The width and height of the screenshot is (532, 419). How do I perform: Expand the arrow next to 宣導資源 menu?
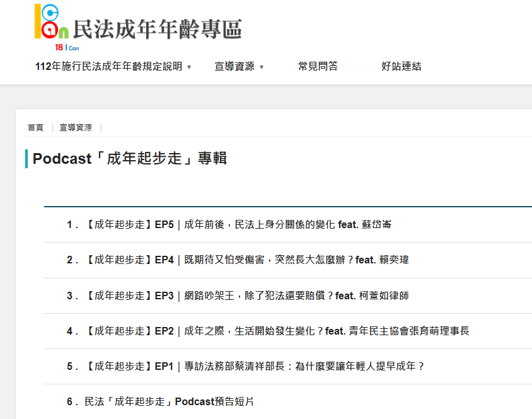tap(262, 67)
